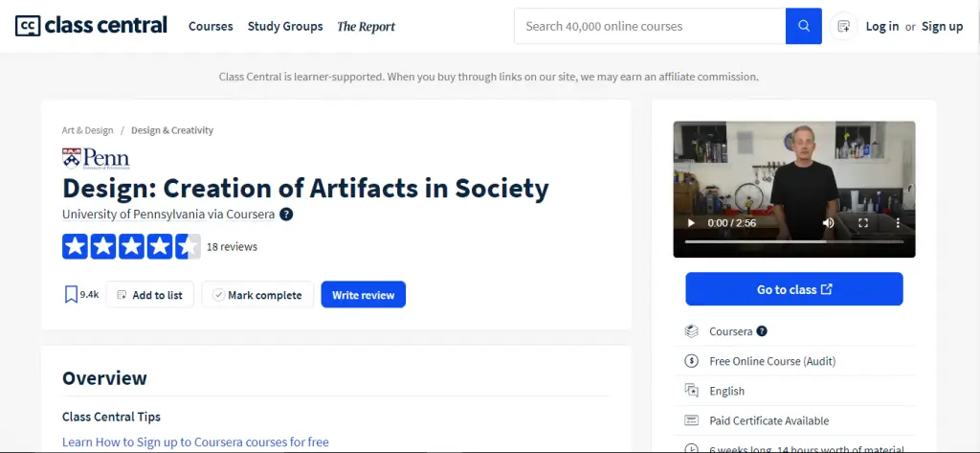This screenshot has height=453, width=980.
Task: Click the Write review button
Action: pos(363,295)
